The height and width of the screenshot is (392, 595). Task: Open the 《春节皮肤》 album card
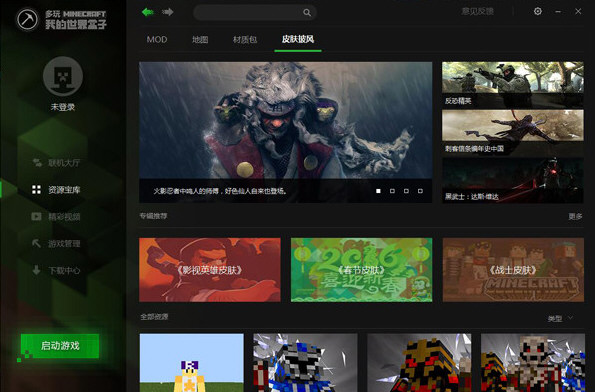coord(361,270)
